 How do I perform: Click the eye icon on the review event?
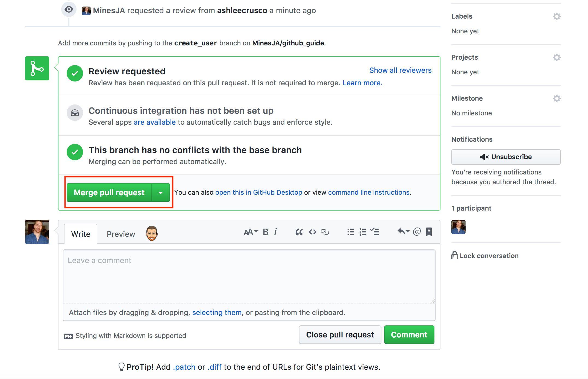coord(69,9)
